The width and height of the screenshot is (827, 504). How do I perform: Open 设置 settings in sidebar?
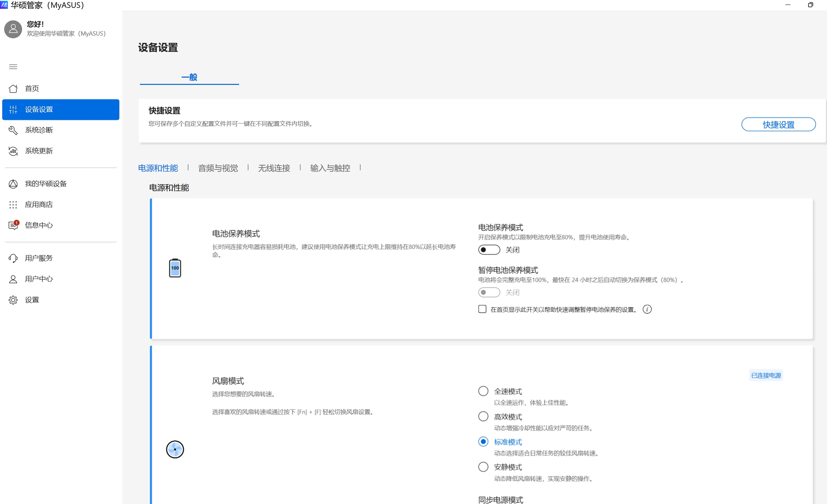(x=32, y=300)
